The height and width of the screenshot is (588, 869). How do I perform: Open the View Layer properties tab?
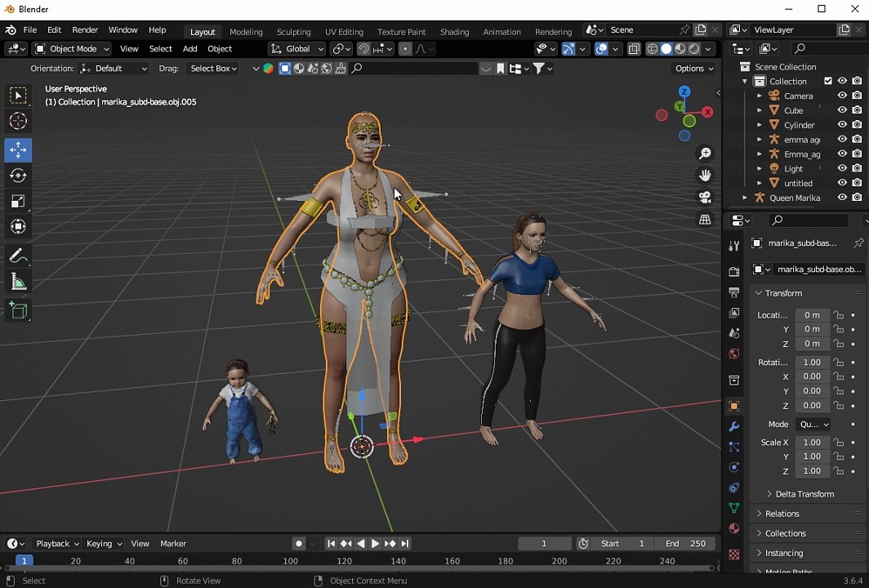coord(734,313)
